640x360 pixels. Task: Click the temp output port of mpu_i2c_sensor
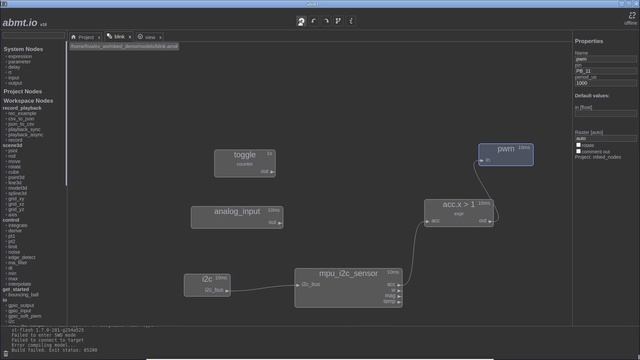[399, 302]
